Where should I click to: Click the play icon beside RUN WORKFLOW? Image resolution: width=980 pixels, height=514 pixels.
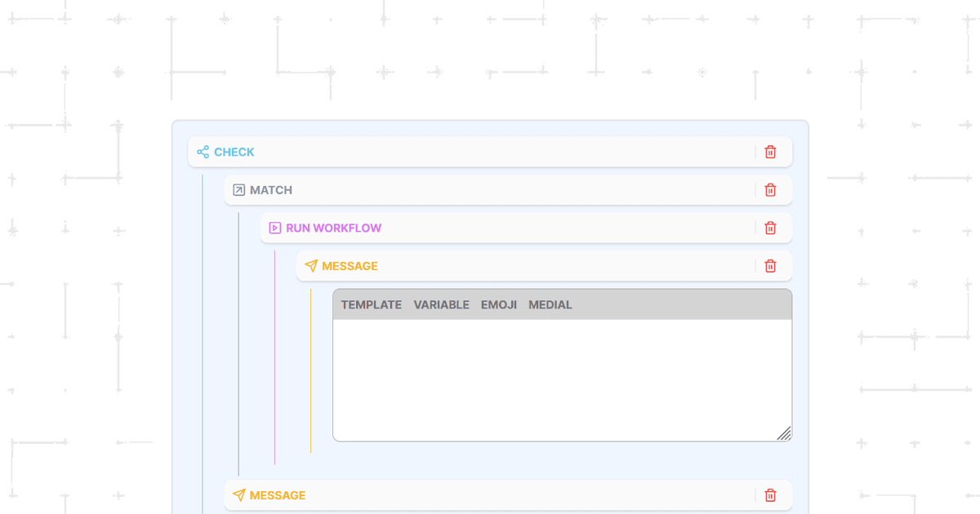[274, 228]
